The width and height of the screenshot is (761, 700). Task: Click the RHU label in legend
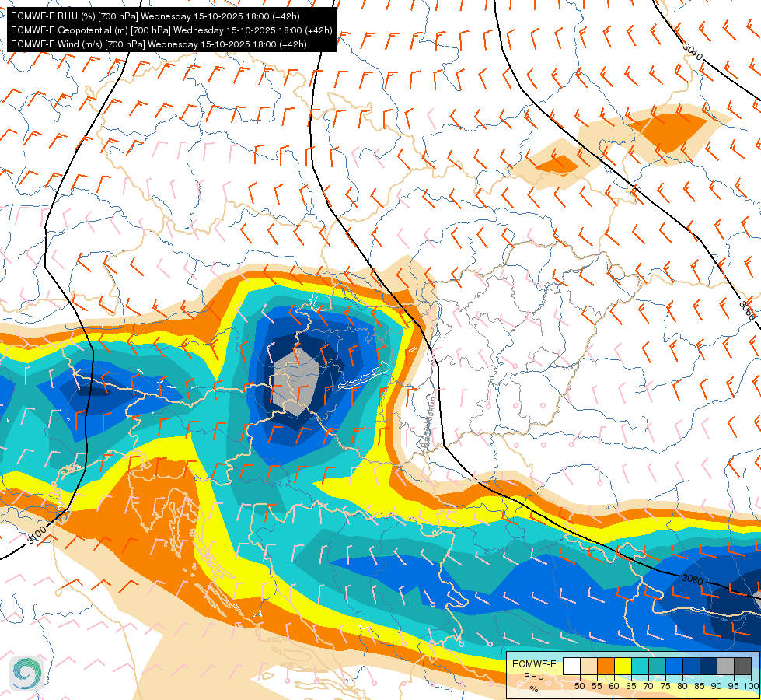(534, 677)
